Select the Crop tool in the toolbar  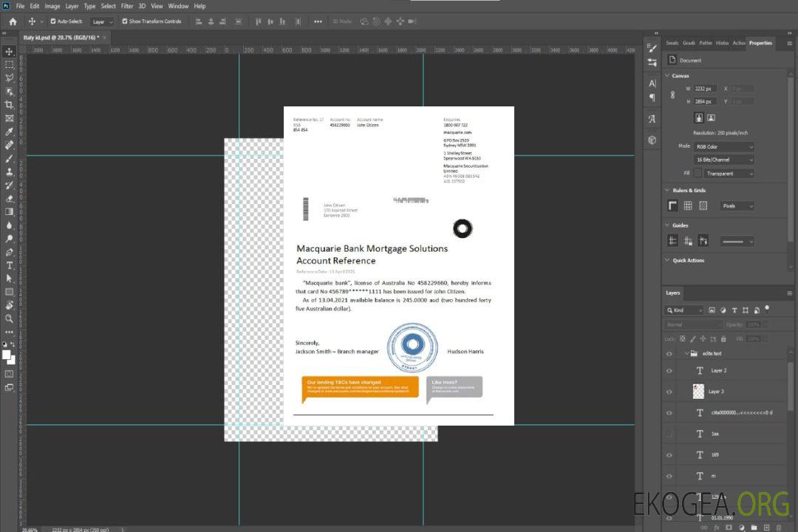point(9,105)
